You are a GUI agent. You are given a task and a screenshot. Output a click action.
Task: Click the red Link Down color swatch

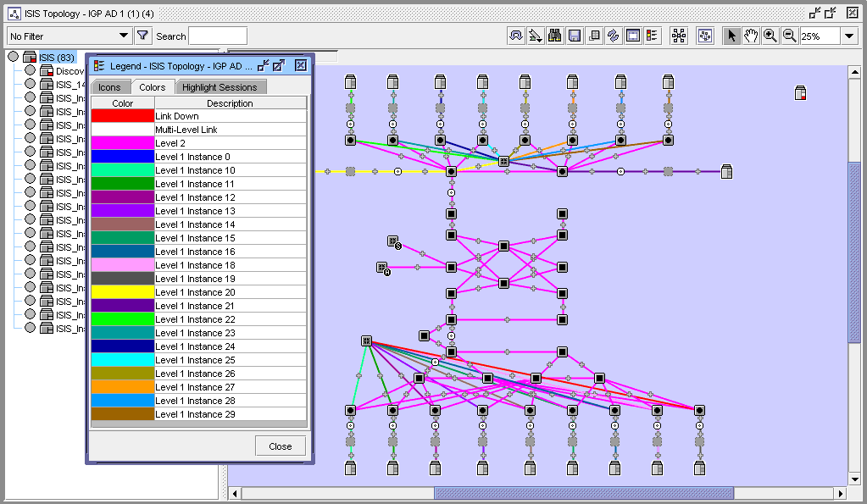coord(123,116)
